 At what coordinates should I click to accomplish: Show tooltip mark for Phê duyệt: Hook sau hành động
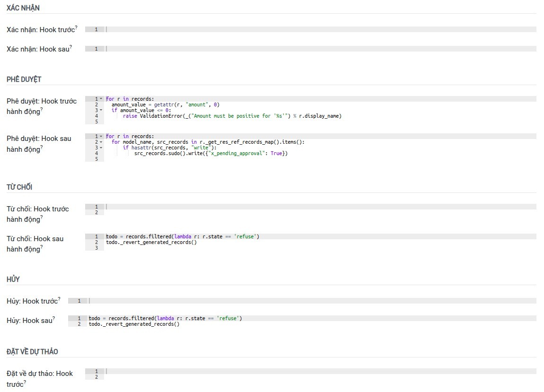pyautogui.click(x=42, y=147)
